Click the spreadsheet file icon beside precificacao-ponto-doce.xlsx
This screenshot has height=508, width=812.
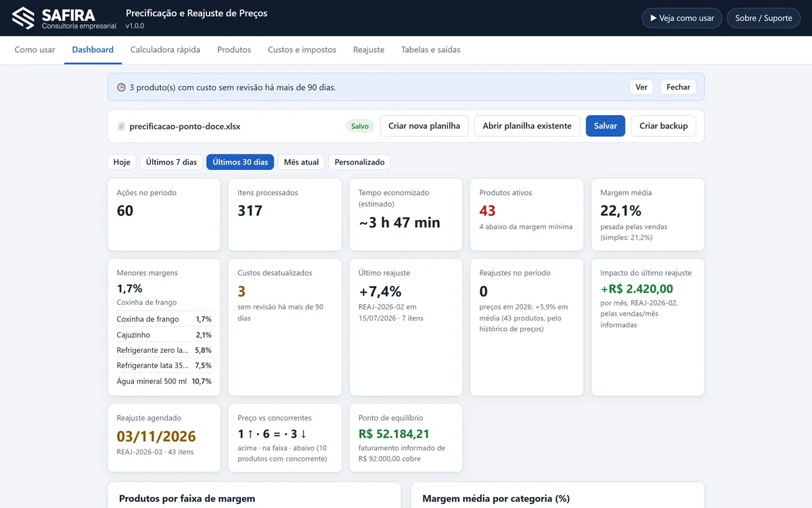[x=121, y=127]
